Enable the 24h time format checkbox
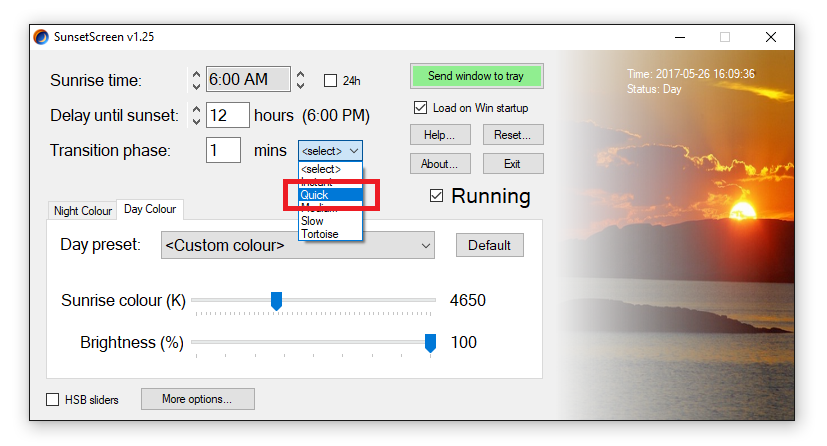The image size is (827, 446). point(330,81)
